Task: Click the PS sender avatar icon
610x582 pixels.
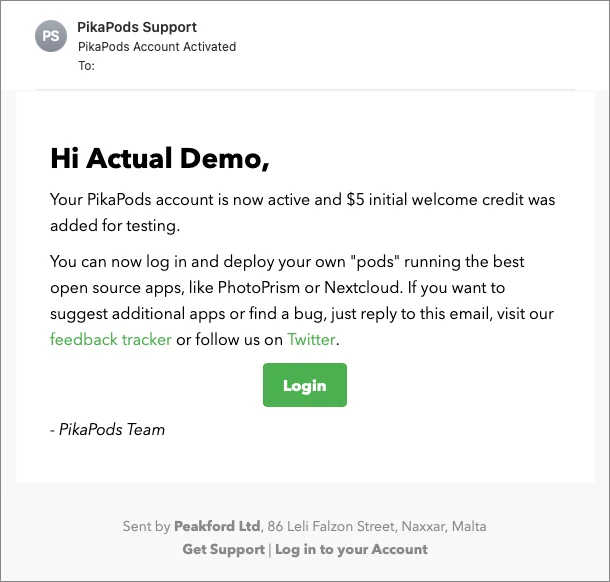Action: tap(52, 37)
